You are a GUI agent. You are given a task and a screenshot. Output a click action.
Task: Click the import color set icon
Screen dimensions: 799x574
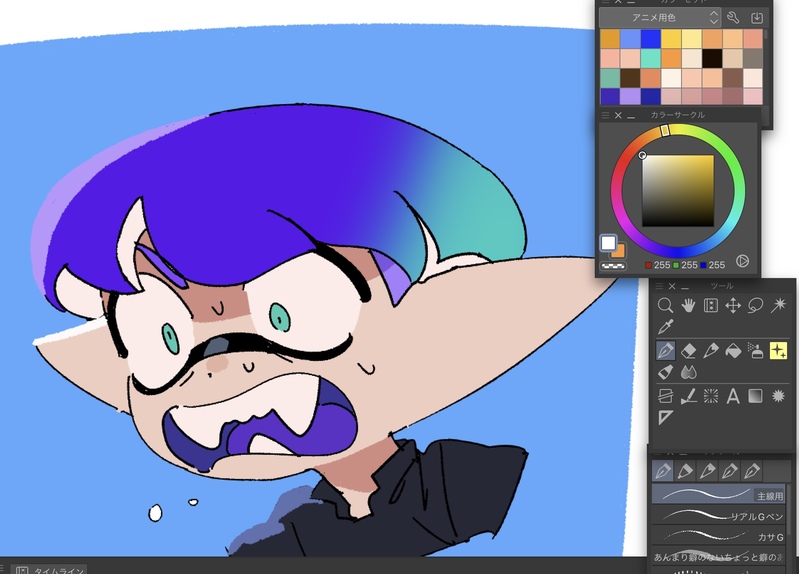pos(757,18)
